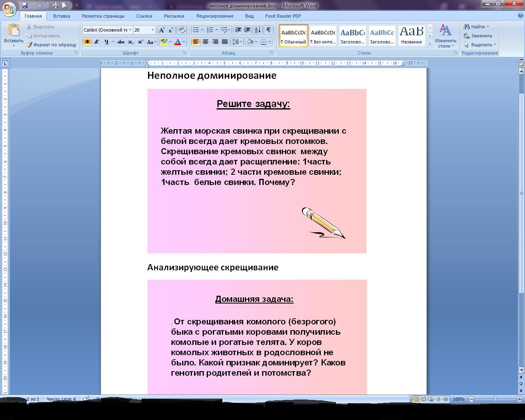Open Font dialog launcher
Viewport: 525px width, 420px height.
click(185, 53)
